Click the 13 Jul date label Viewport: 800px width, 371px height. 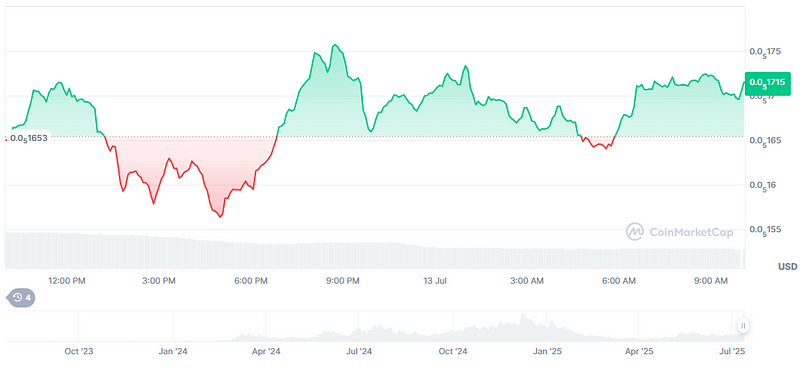pyautogui.click(x=435, y=281)
